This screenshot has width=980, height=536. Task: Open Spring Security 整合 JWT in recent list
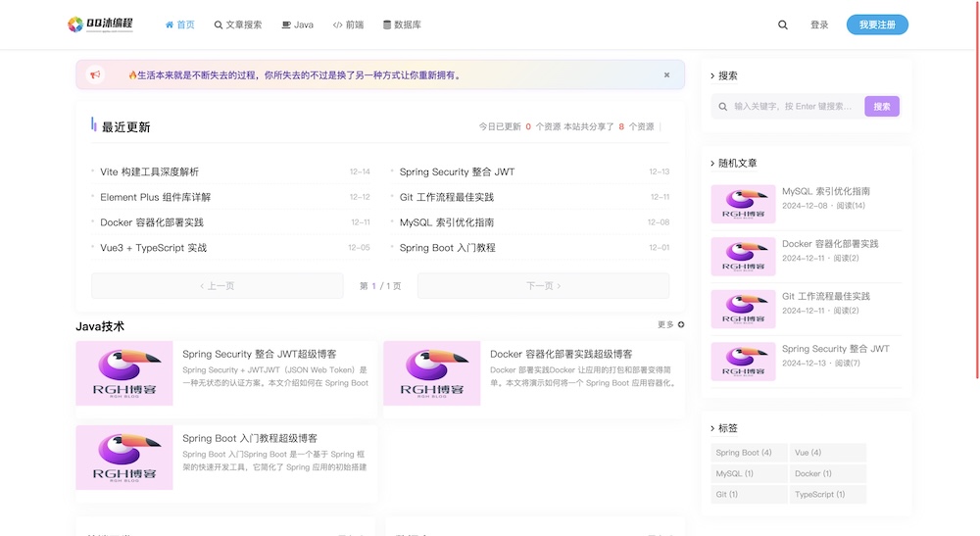[x=457, y=171]
